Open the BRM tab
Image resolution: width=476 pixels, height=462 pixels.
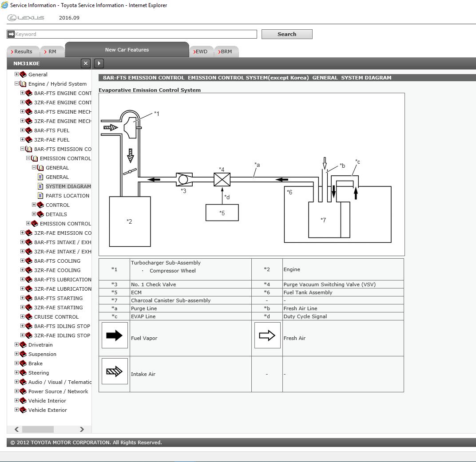point(226,51)
